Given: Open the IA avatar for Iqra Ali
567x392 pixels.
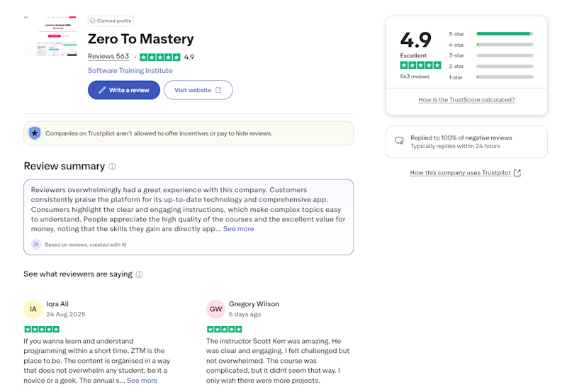Looking at the screenshot, I should click(33, 309).
